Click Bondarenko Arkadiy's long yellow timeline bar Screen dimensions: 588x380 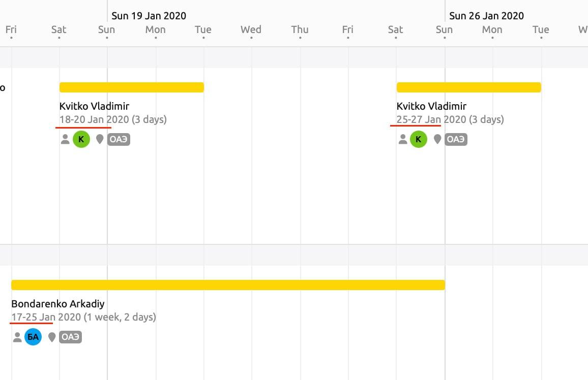(x=228, y=285)
